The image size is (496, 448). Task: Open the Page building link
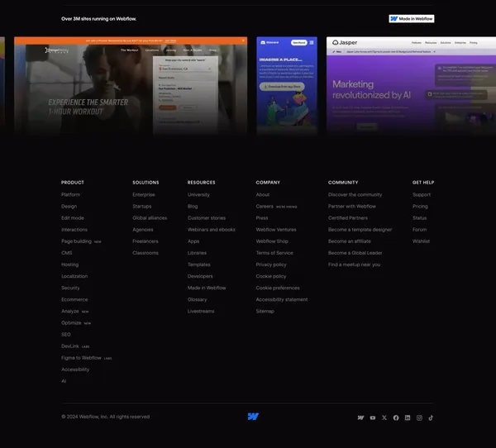76,241
